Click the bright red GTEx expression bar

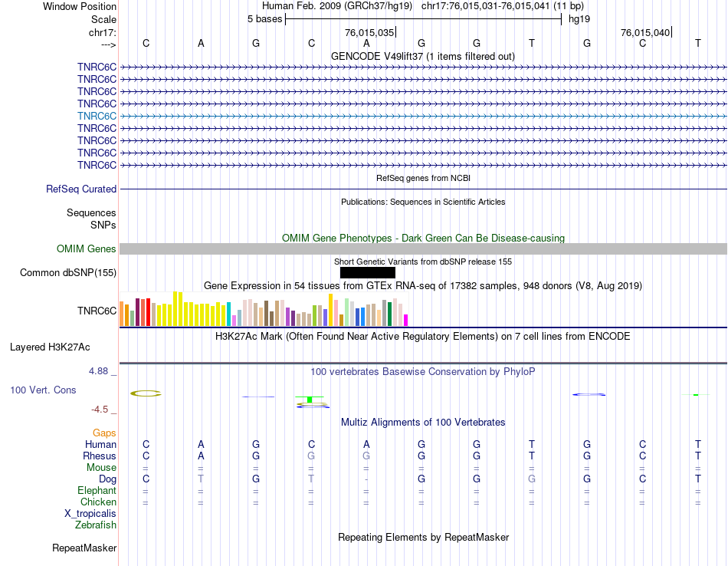148,312
